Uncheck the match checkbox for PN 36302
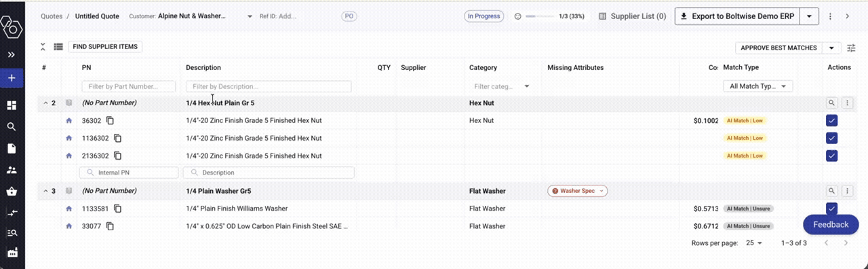This screenshot has width=868, height=269. (832, 120)
